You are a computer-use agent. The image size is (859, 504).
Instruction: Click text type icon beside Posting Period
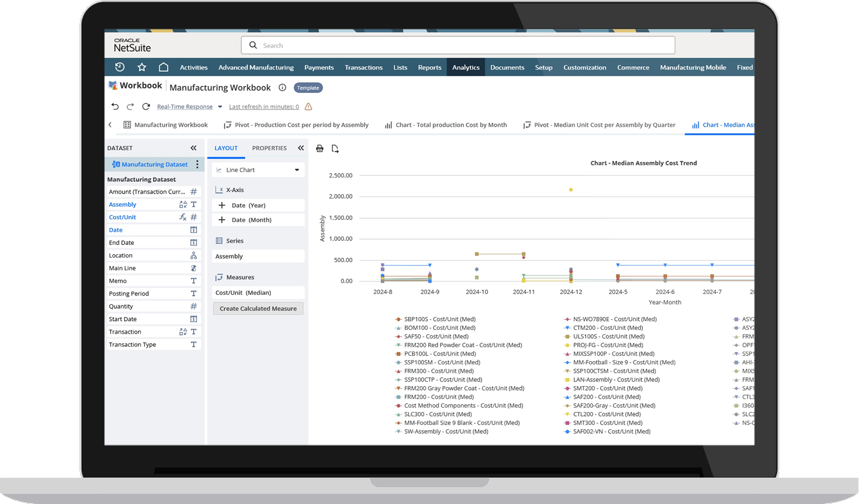tap(194, 293)
